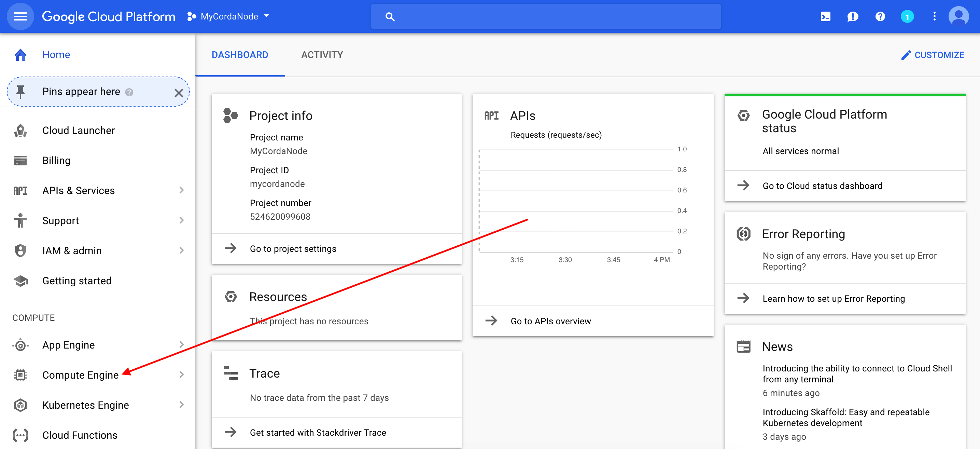Expand the Support submenu chevron
980x449 pixels.
click(181, 220)
